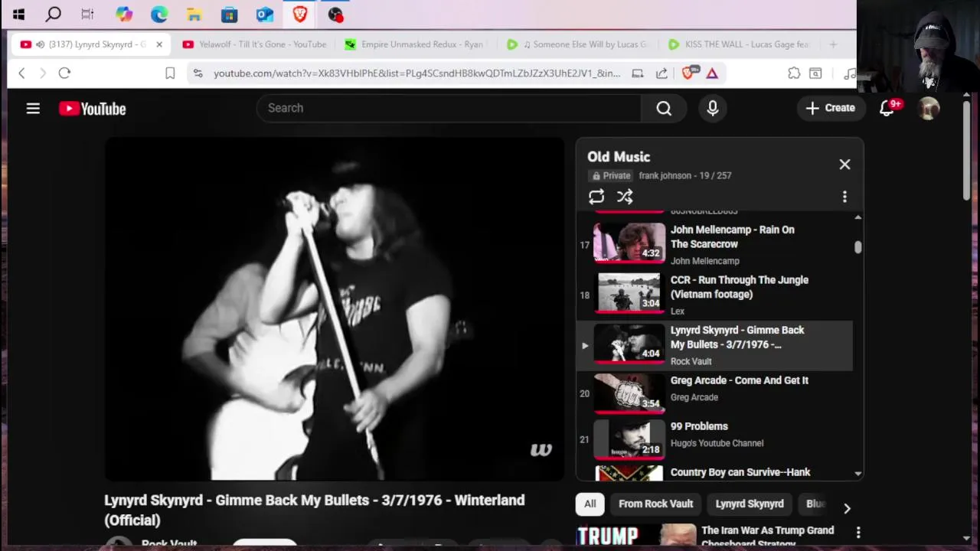Go forward to next page
980x551 pixels.
[x=43, y=73]
